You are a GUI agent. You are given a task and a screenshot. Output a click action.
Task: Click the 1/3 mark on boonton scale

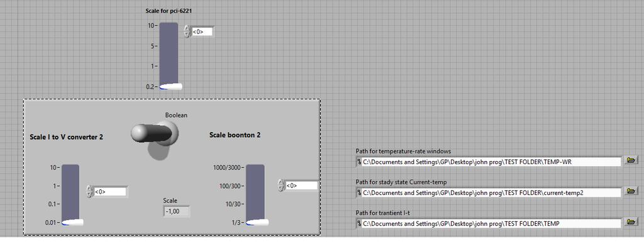[x=236, y=223]
